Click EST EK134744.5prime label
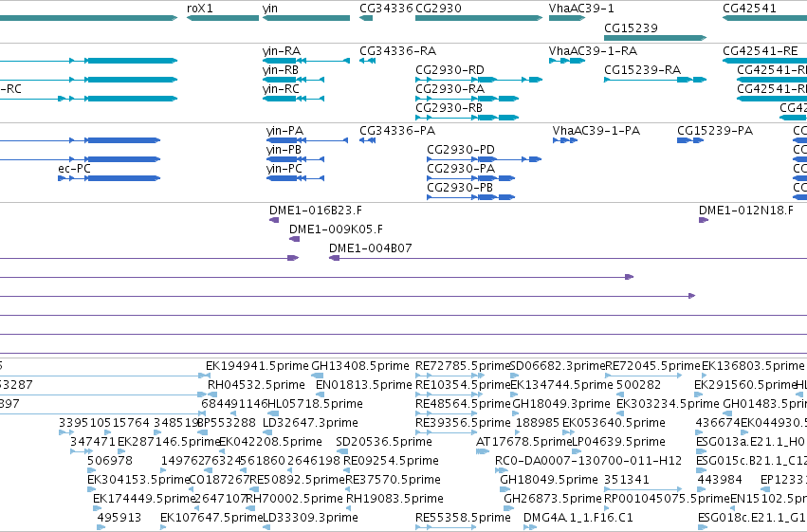This screenshot has width=807, height=532. pos(562,385)
